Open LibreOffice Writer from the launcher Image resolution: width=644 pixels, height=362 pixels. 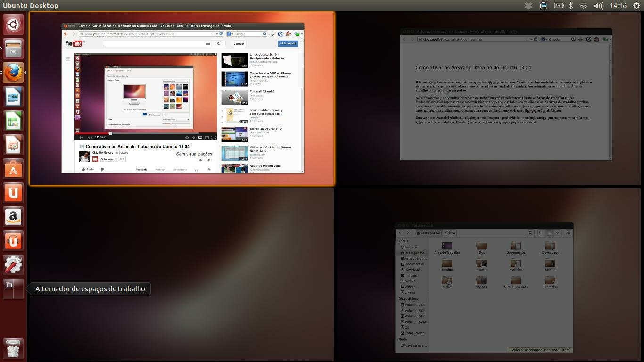click(x=13, y=97)
